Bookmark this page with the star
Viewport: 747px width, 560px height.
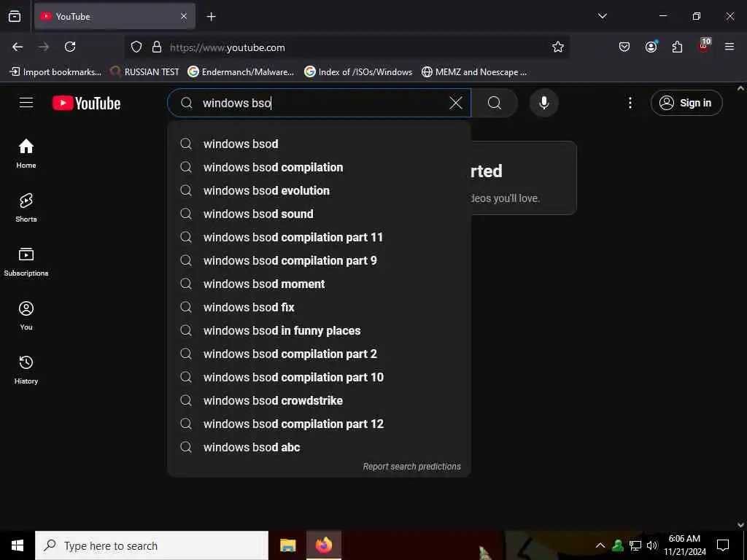pyautogui.click(x=558, y=47)
